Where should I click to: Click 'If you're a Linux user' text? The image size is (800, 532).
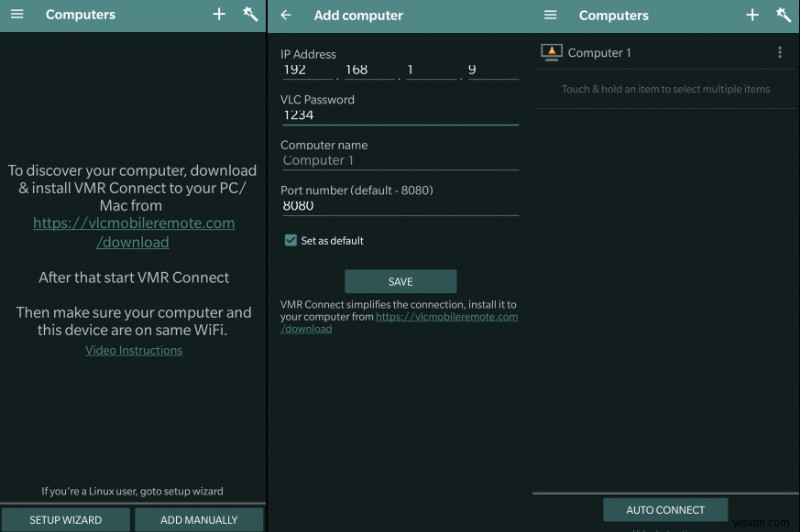pyautogui.click(x=132, y=491)
